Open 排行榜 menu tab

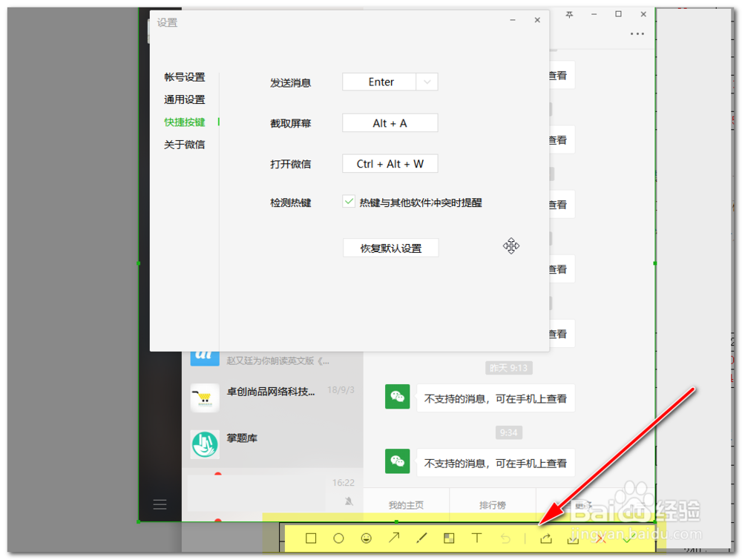point(492,505)
